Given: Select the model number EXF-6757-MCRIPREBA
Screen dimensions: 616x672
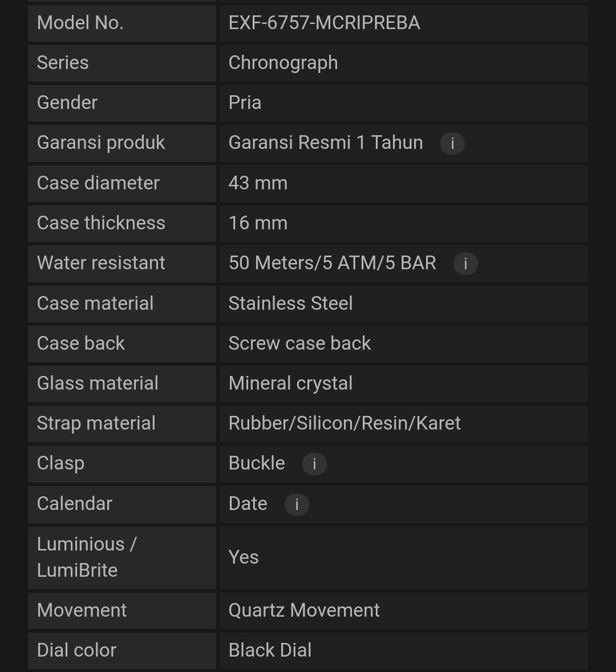Looking at the screenshot, I should click(x=325, y=23).
